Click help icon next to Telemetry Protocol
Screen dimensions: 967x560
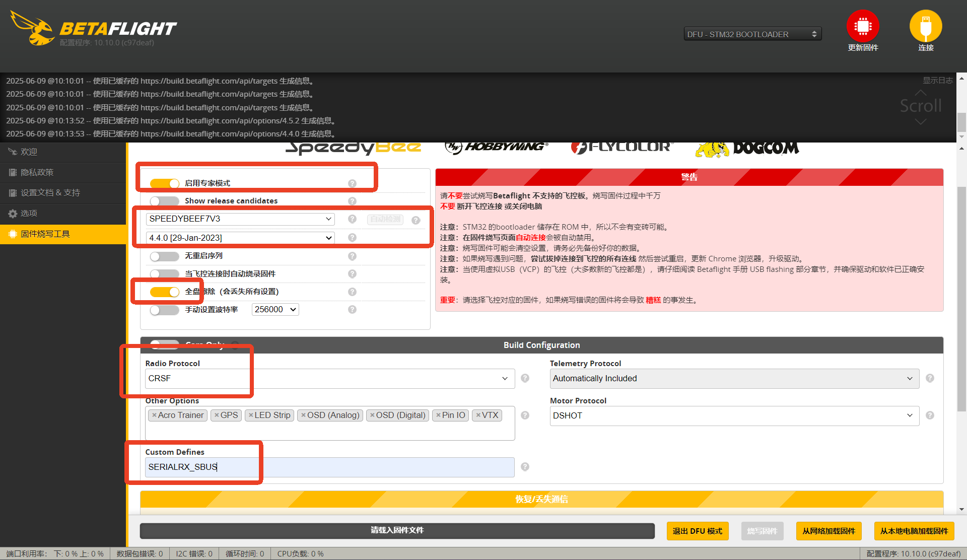[930, 378]
